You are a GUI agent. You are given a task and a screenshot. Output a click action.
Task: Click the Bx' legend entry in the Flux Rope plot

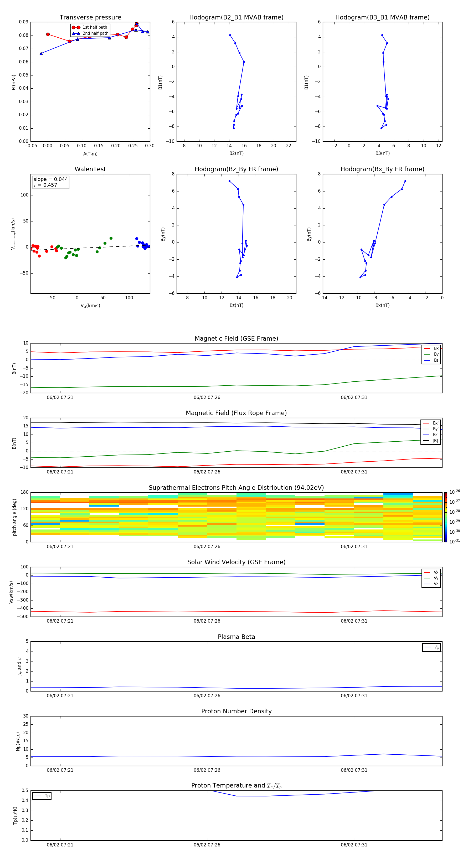431,423
